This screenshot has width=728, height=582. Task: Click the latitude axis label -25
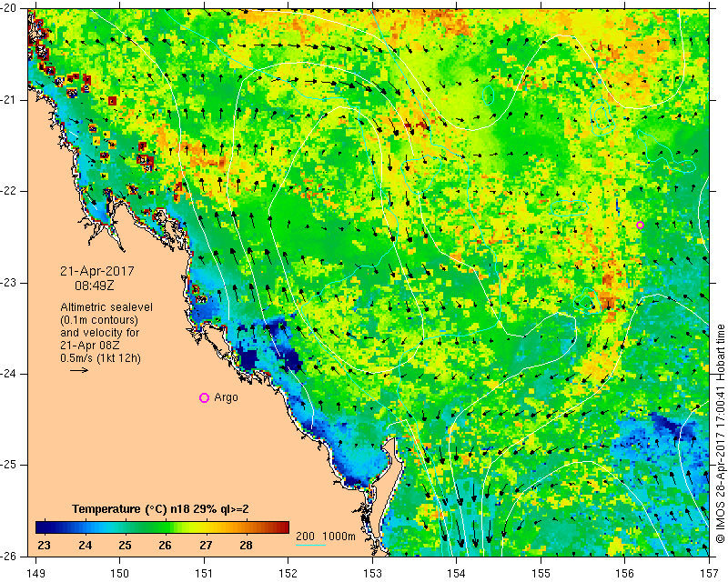(x=9, y=465)
